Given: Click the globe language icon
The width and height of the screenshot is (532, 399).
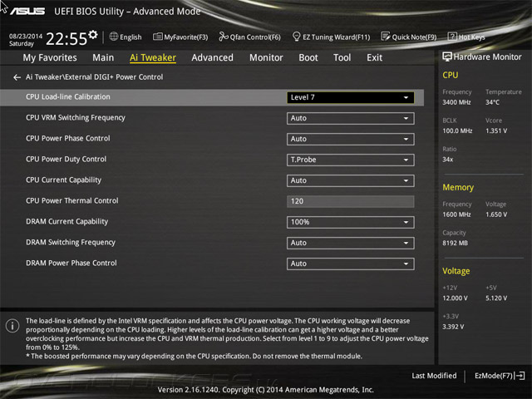Looking at the screenshot, I should coord(114,37).
